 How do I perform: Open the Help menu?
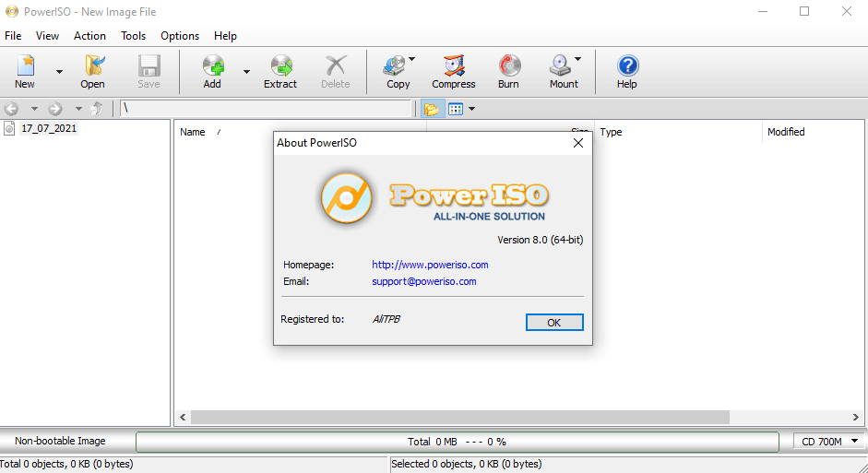(225, 36)
